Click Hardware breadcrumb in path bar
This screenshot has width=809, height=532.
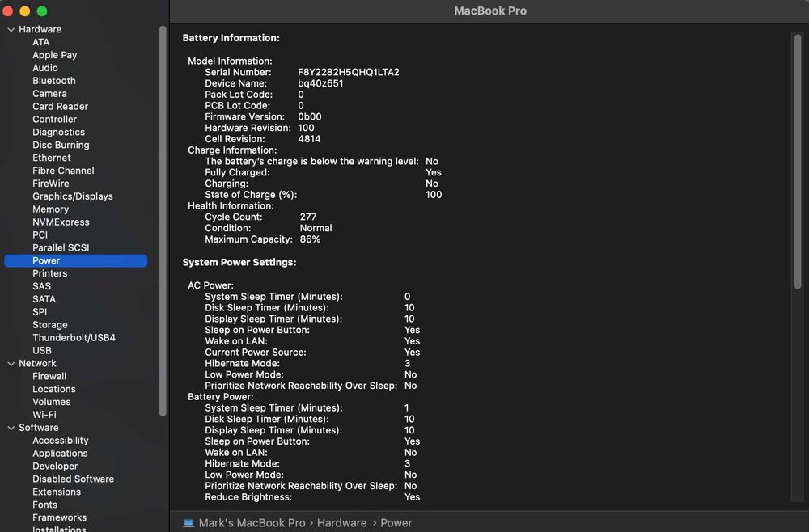tap(341, 523)
